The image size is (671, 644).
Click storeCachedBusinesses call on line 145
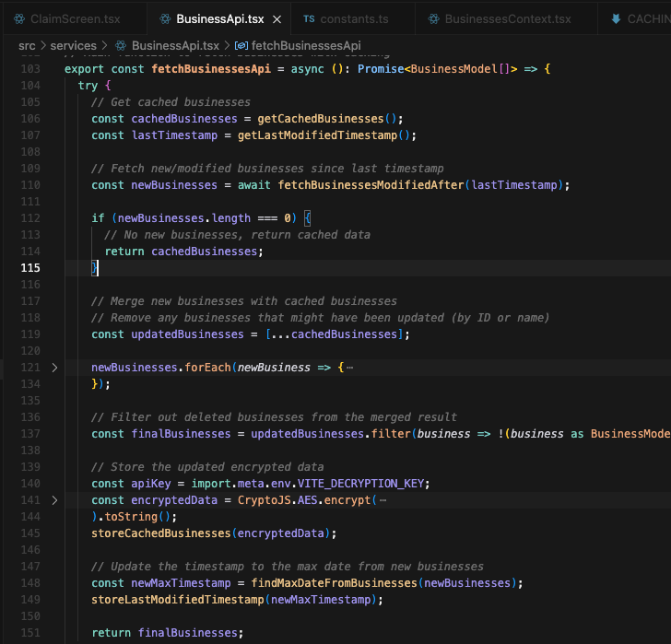161,533
